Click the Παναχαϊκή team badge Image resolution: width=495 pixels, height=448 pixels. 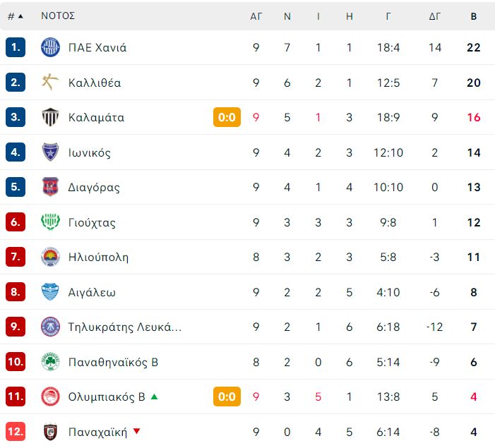pos(51,432)
